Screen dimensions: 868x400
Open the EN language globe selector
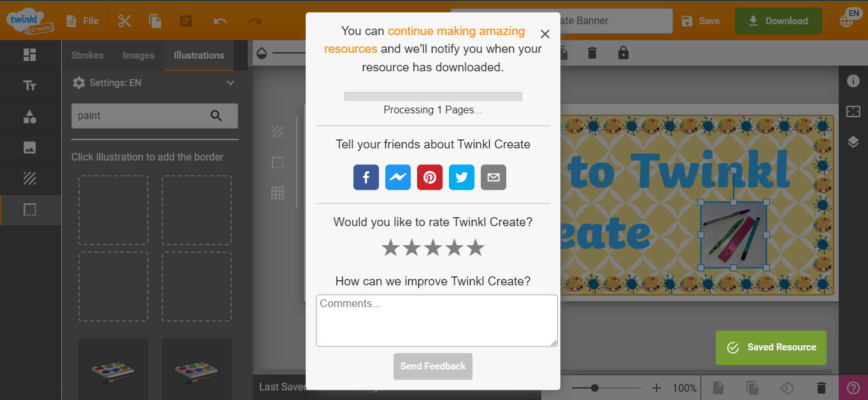(848, 20)
